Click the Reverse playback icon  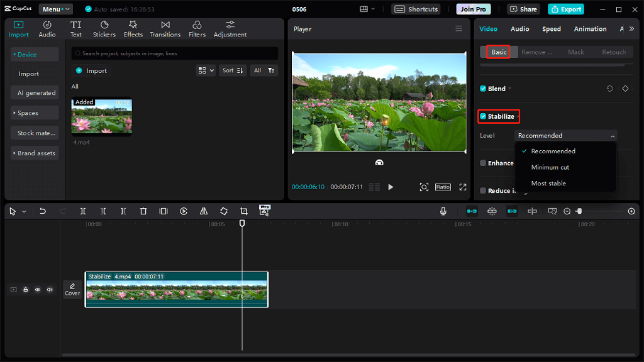184,211
